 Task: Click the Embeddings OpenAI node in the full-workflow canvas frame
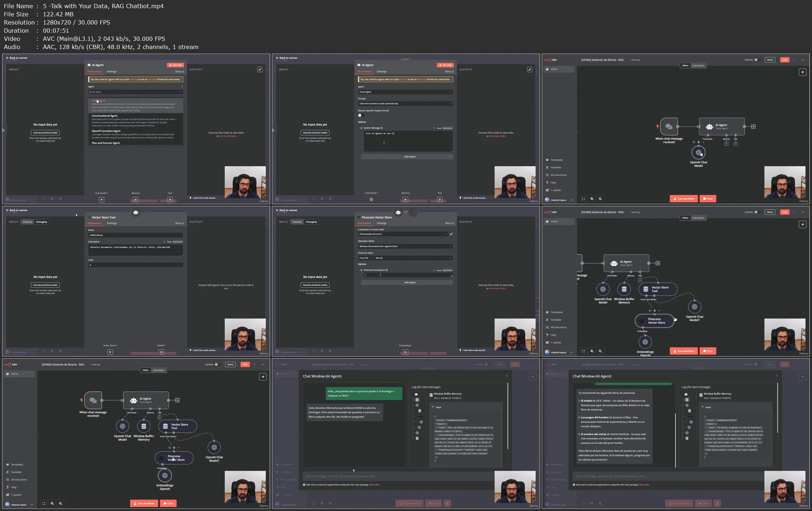point(165,475)
